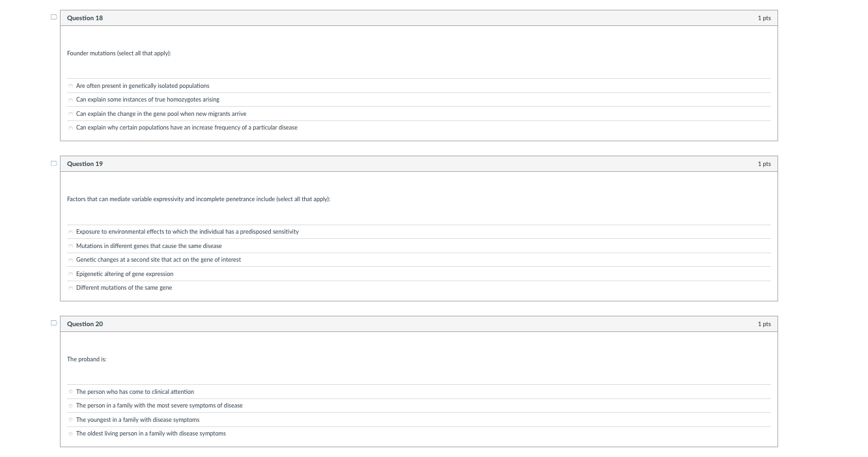Viewport: 868px width, 457px height.
Task: Flag Question 20 for review
Action: 53,324
